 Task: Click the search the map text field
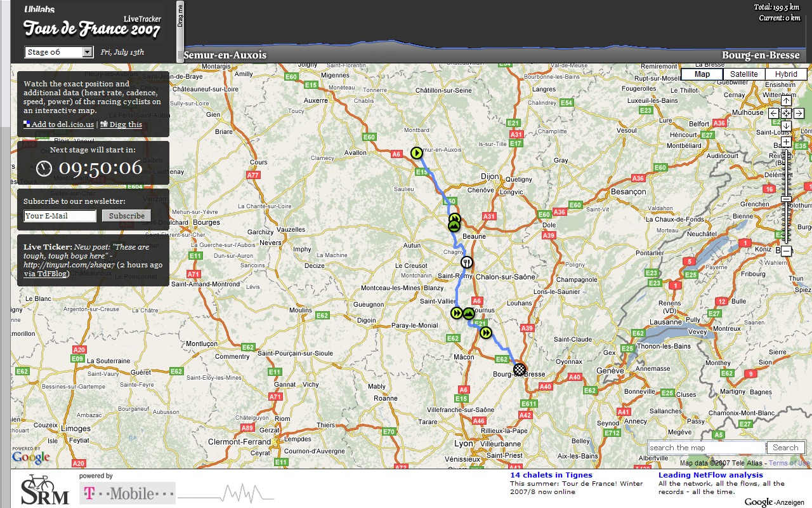(x=706, y=448)
